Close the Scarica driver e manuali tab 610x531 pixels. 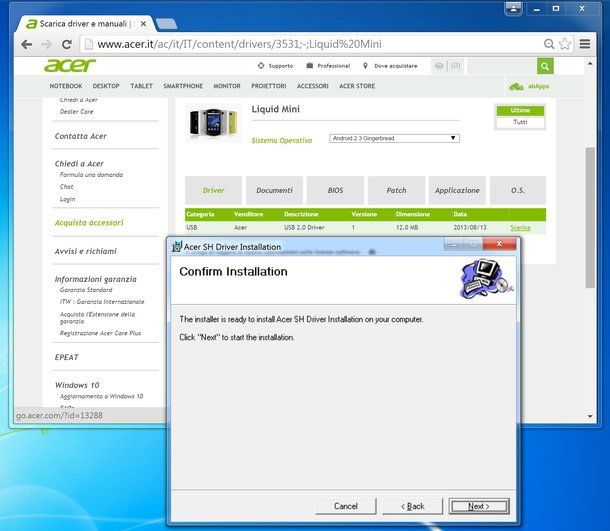pos(143,24)
